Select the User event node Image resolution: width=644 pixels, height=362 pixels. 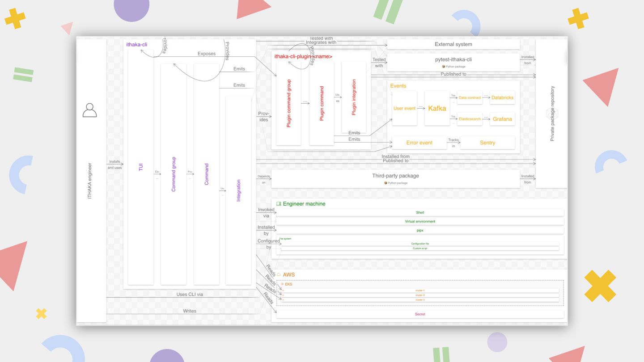[x=404, y=108]
